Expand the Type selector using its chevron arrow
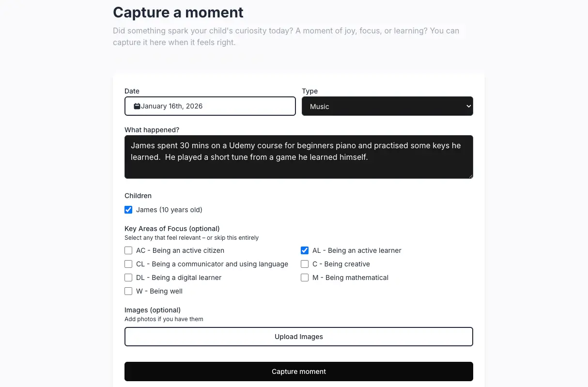The image size is (588, 387). tap(468, 106)
